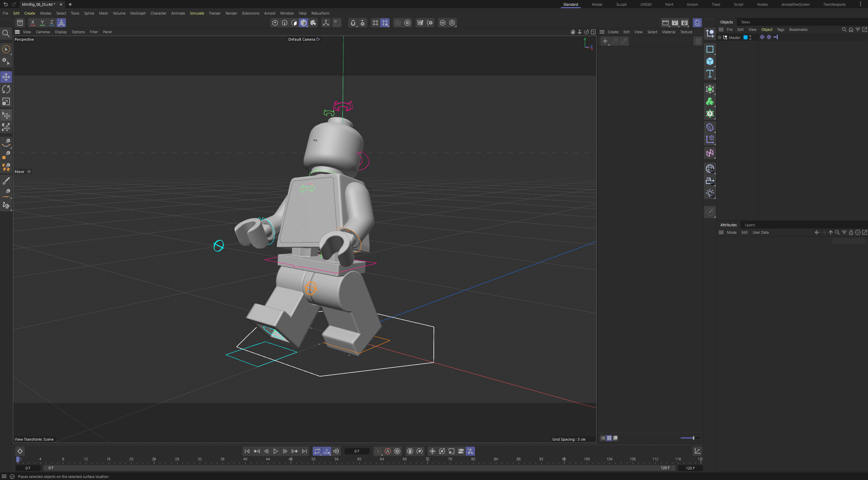The height and width of the screenshot is (480, 868).
Task: Click the Object Manager search icon
Action: pos(844,30)
